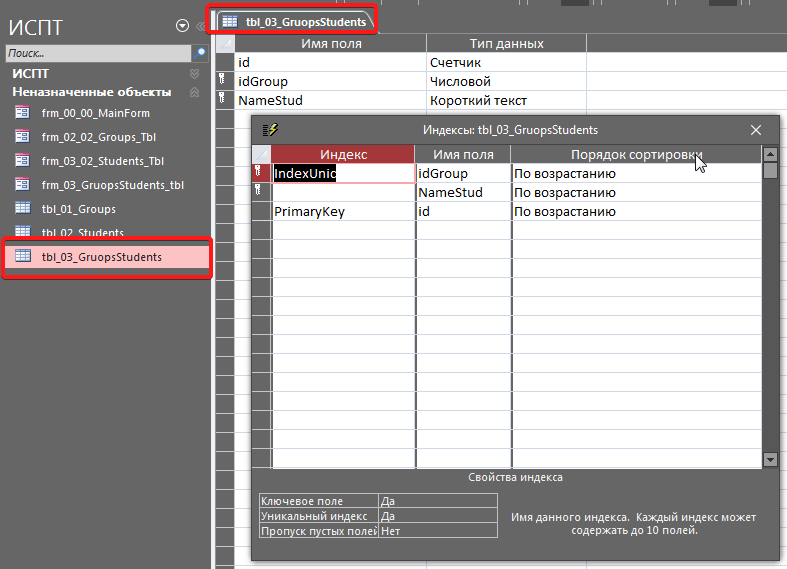Click the Пропуск пустых полей value Нет
This screenshot has width=787, height=569.
(437, 532)
